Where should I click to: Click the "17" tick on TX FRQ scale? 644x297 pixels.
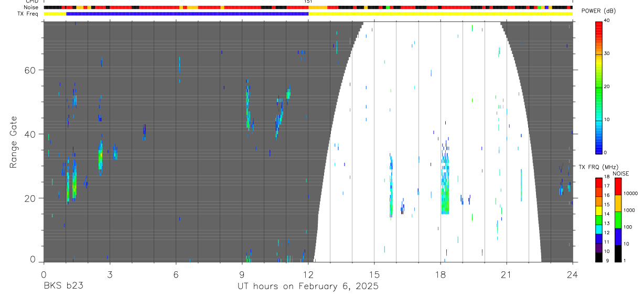[x=607, y=186]
